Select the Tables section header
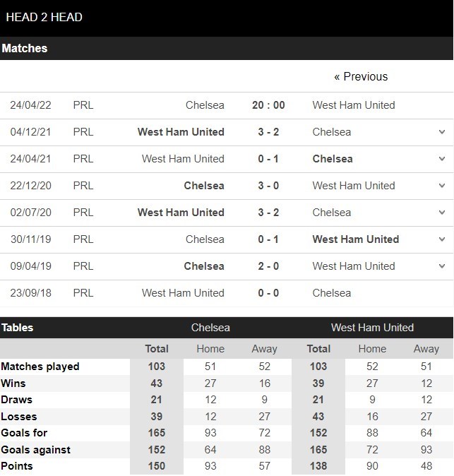454x476 pixels. [x=17, y=328]
